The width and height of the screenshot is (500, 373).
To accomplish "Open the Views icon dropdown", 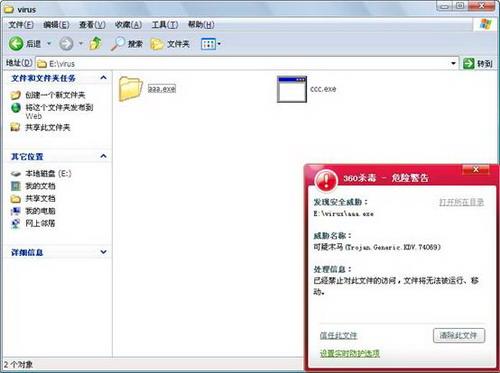I will (x=211, y=44).
